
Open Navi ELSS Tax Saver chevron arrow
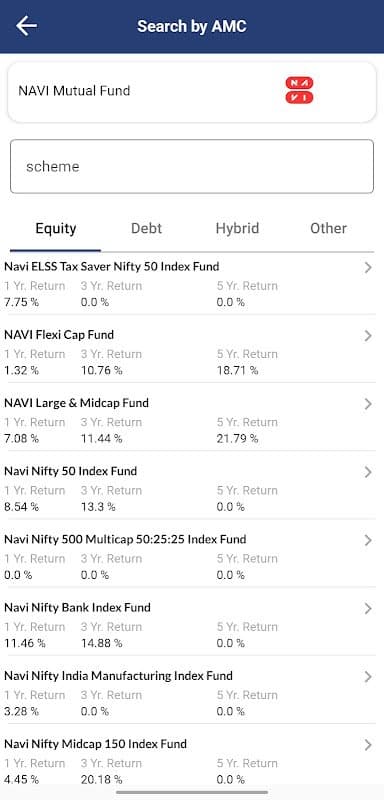tap(368, 267)
